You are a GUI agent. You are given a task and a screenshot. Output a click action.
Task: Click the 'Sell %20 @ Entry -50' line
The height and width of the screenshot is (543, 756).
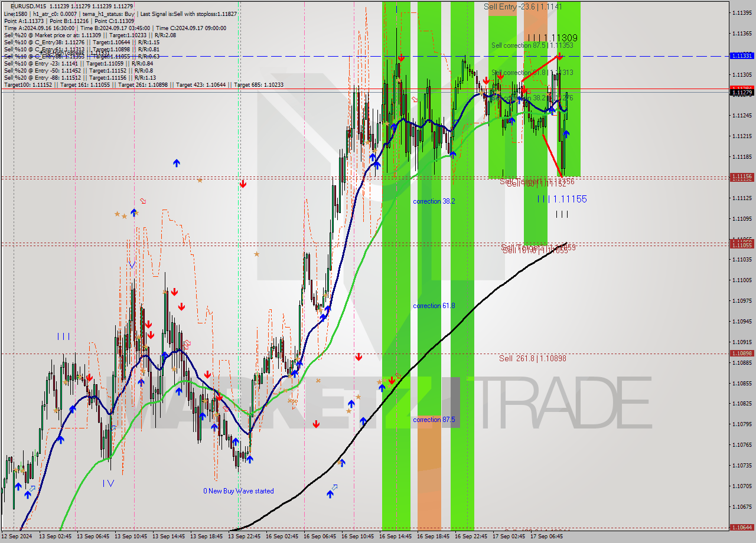coord(80,70)
